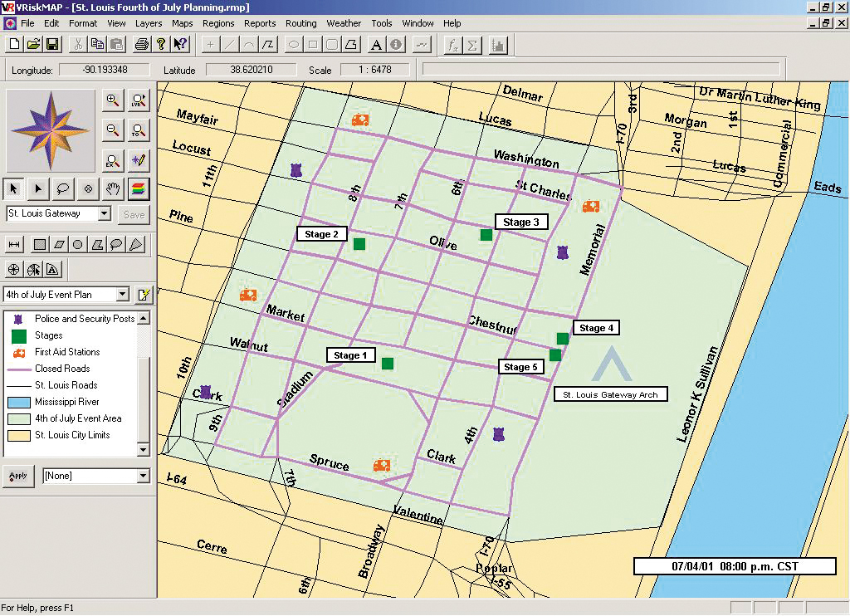Open the Weather menu
Viewport: 850px width, 616px height.
pos(344,23)
